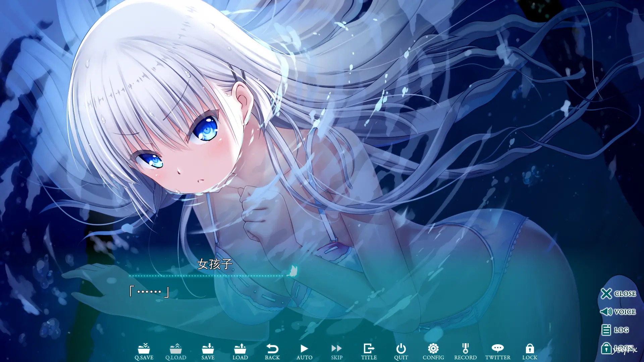Start AUTO play mode
This screenshot has width=644, height=362.
304,352
